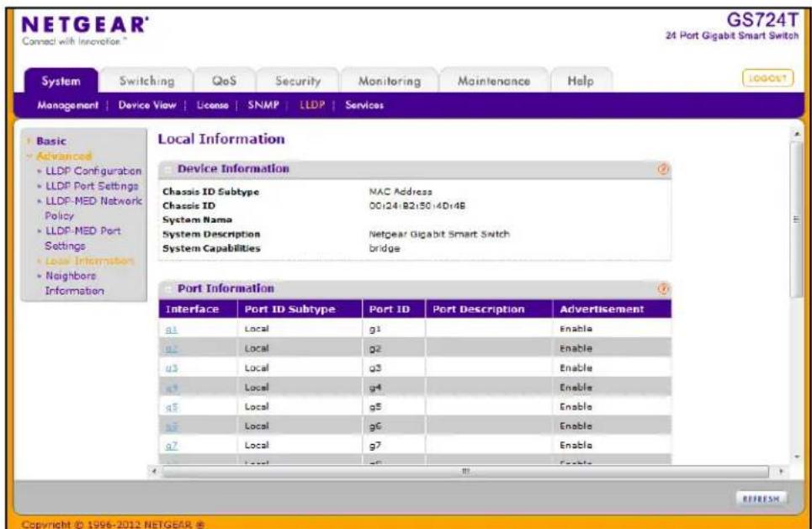Expand the Basic menu group
This screenshot has height=529, width=812.
click(x=50, y=140)
